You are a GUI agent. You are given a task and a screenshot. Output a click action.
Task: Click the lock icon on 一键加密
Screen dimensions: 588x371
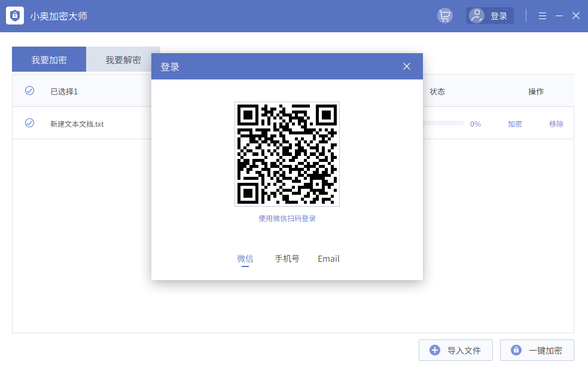coord(516,351)
